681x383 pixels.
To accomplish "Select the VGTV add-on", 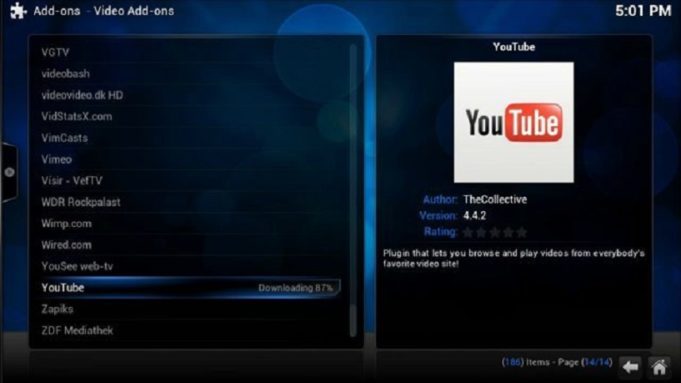I will [x=191, y=53].
